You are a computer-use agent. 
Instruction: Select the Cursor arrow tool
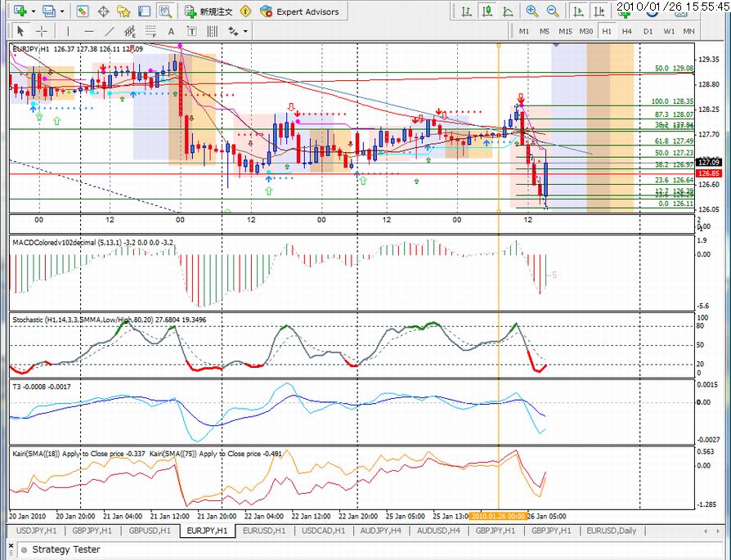click(20, 31)
